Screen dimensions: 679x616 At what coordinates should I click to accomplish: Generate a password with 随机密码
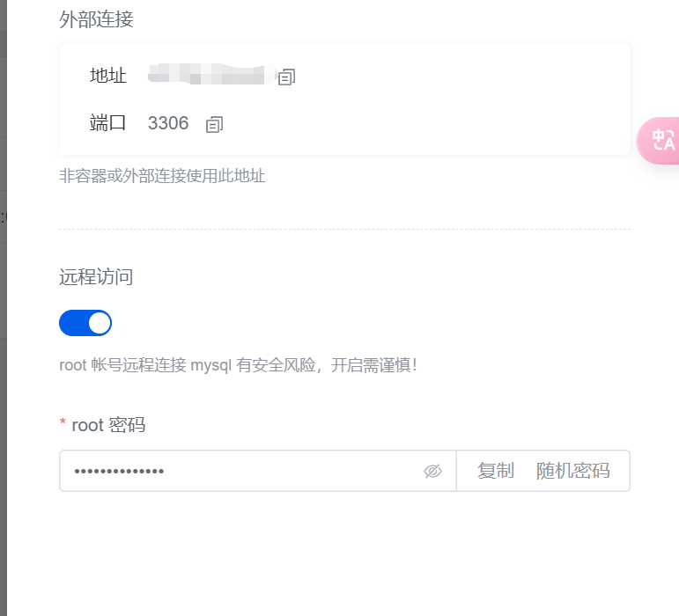point(573,471)
